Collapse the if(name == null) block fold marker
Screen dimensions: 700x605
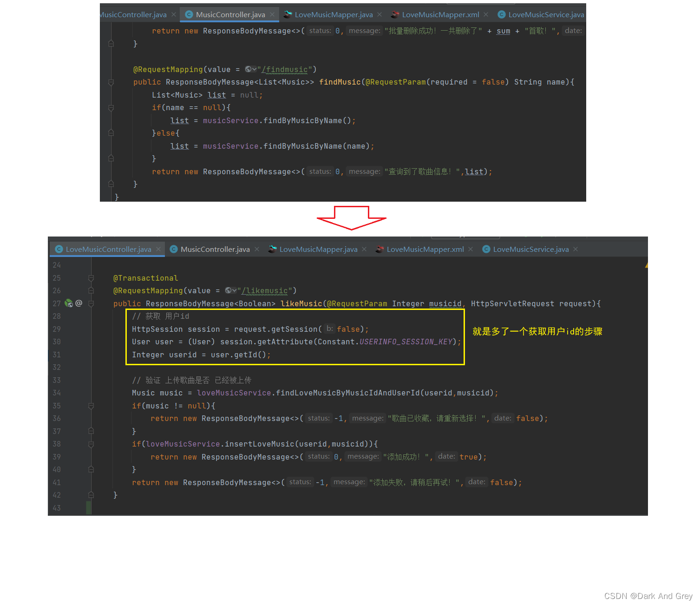coord(111,108)
